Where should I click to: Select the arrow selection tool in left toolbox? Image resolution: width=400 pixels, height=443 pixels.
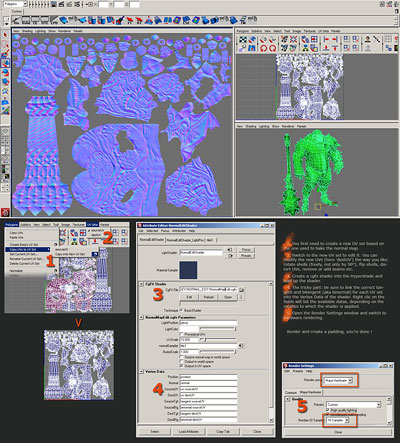[5, 35]
